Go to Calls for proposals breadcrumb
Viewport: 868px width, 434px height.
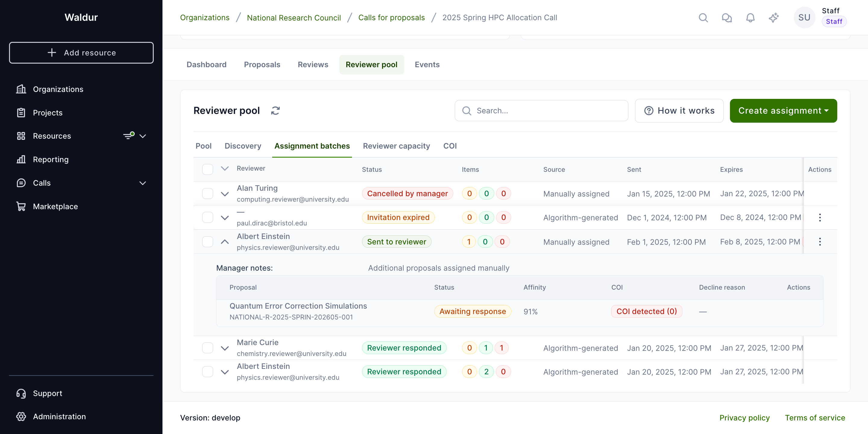(x=392, y=17)
